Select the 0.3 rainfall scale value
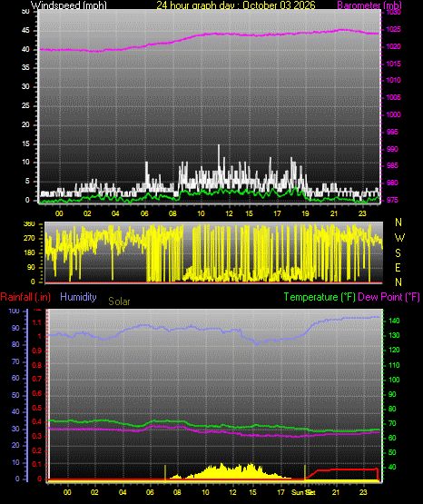Screen dimensions: 423x504 [x=37, y=437]
